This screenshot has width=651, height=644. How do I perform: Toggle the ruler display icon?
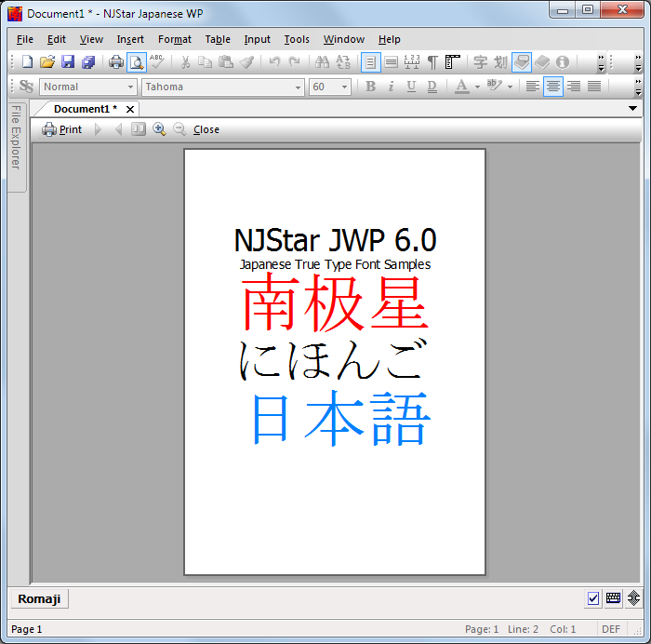(412, 62)
